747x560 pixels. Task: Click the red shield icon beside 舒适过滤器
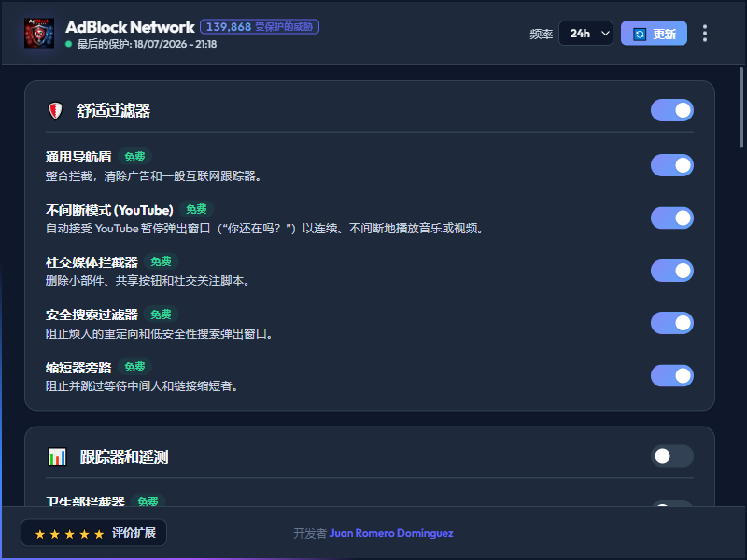pyautogui.click(x=56, y=111)
